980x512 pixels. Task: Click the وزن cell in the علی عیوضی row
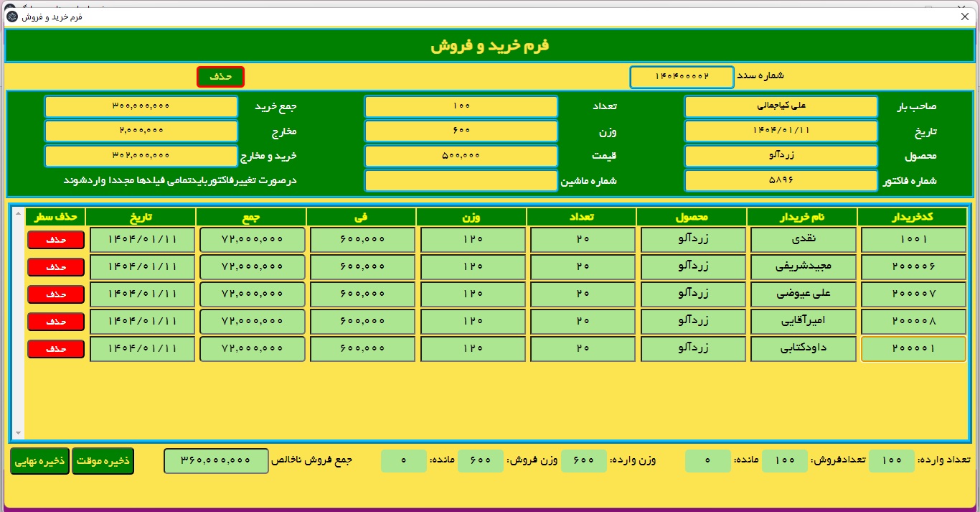[x=472, y=294]
